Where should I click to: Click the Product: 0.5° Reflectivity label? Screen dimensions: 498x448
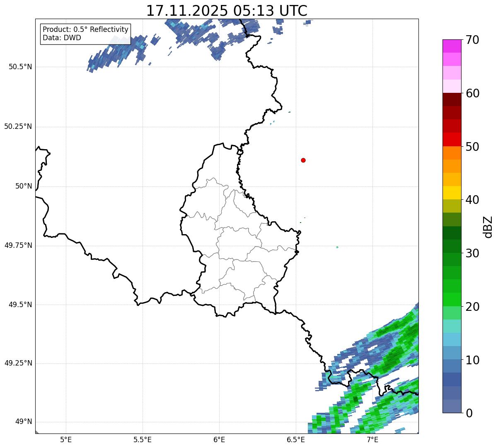[85, 30]
